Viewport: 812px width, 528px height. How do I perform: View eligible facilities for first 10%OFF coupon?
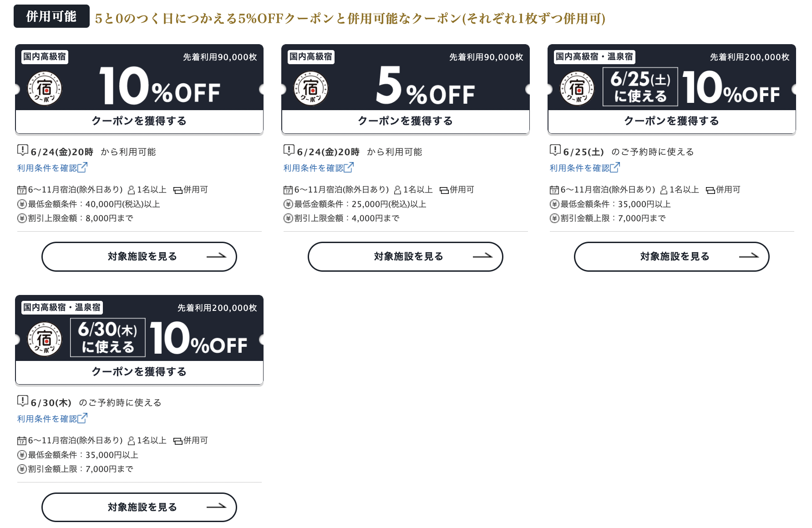pos(139,257)
